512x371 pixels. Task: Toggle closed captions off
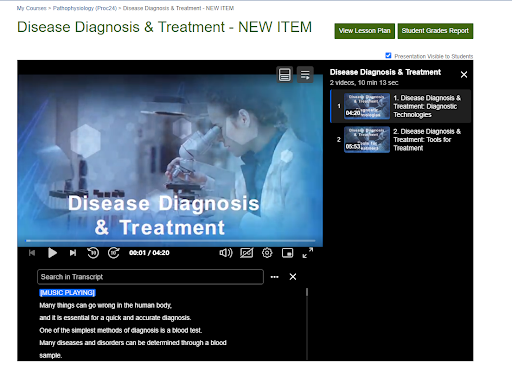pos(246,253)
